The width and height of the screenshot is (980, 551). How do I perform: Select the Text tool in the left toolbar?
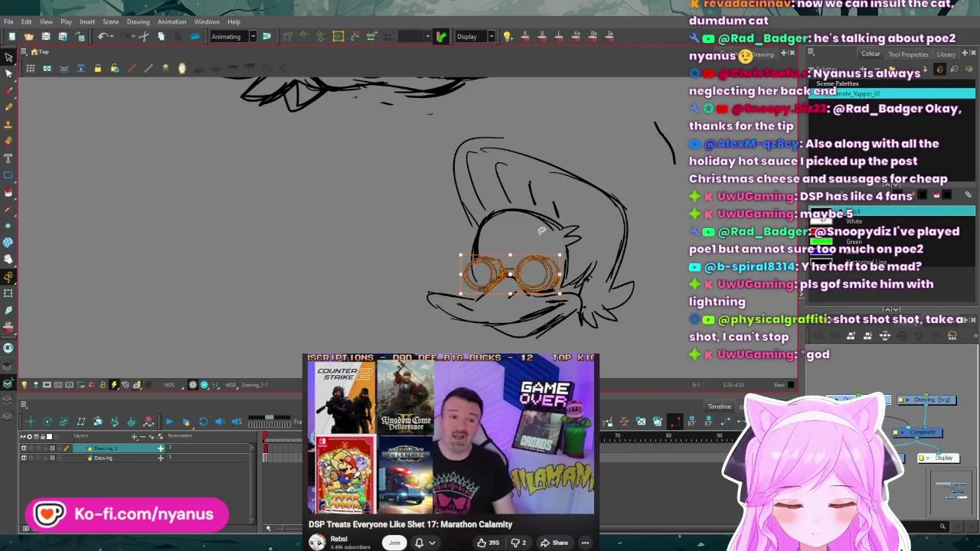click(x=8, y=158)
